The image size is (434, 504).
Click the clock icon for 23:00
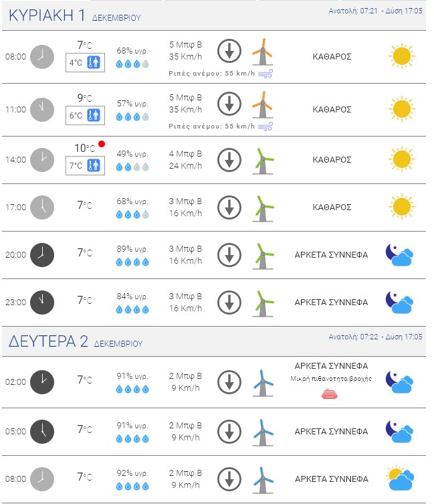click(42, 302)
